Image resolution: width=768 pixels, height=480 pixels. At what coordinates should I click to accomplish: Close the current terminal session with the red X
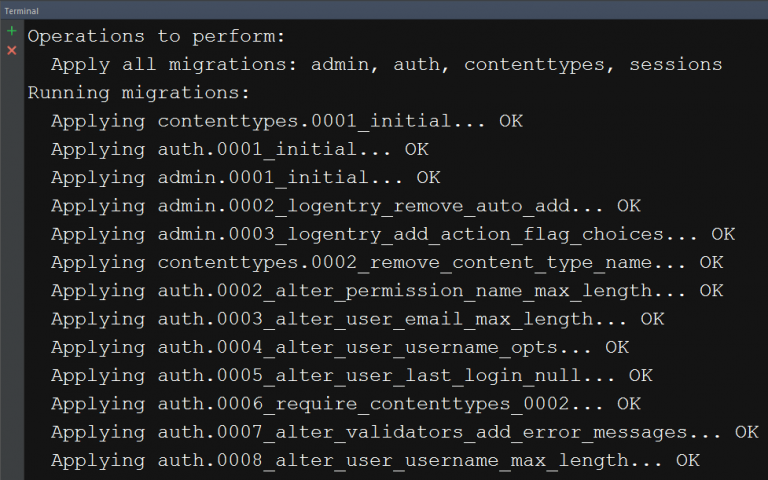pos(12,50)
